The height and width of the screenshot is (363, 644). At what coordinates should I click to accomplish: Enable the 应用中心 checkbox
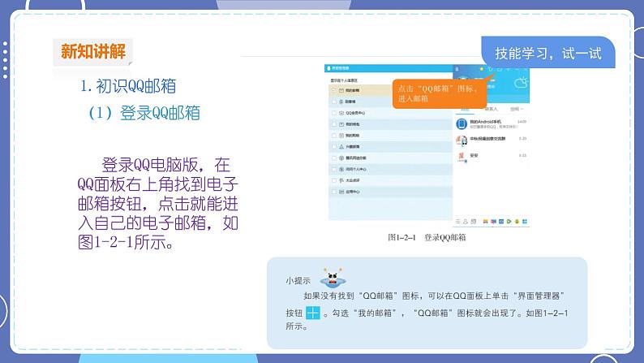point(333,192)
